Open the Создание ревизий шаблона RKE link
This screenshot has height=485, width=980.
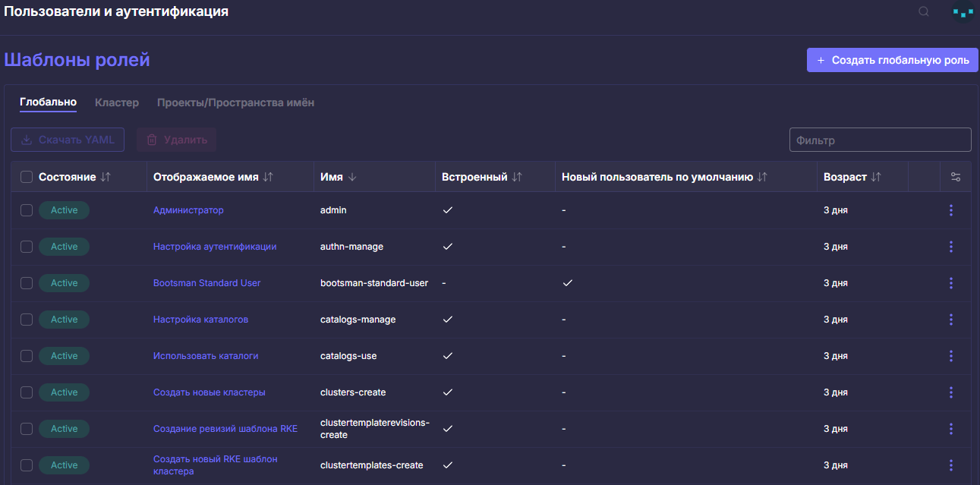tap(225, 429)
